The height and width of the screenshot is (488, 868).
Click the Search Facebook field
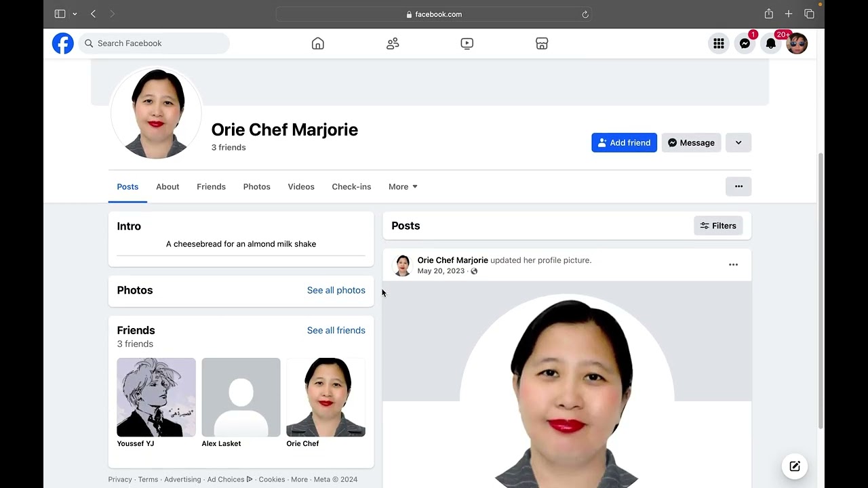(154, 43)
